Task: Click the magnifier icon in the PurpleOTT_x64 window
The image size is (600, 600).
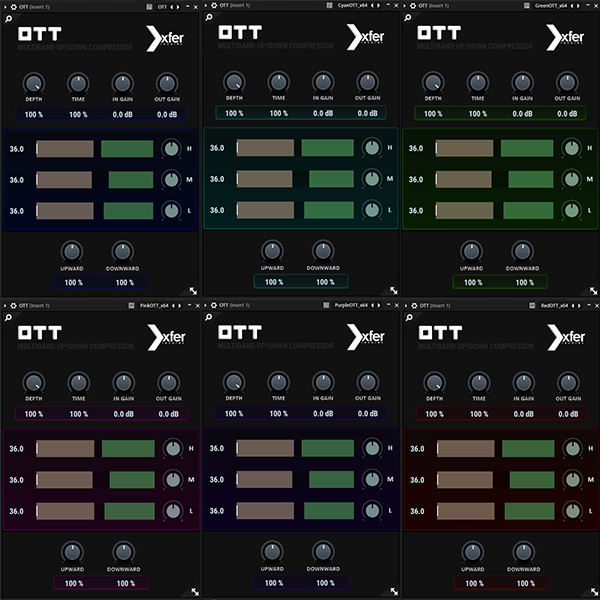Action: [209, 317]
